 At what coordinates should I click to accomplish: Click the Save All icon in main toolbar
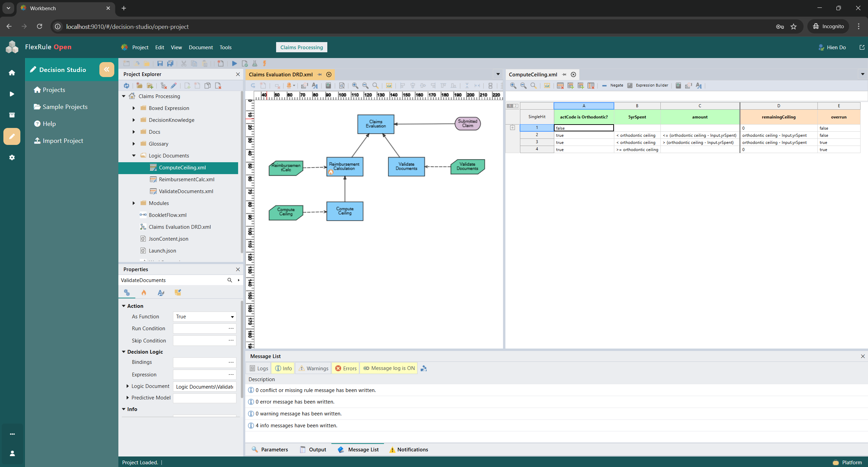pyautogui.click(x=170, y=63)
